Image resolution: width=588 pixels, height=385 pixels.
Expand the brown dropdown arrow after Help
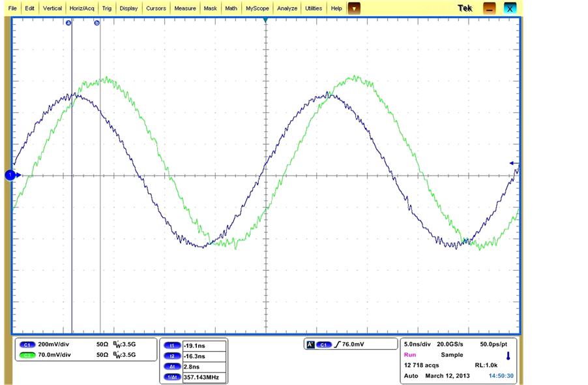tap(354, 8)
